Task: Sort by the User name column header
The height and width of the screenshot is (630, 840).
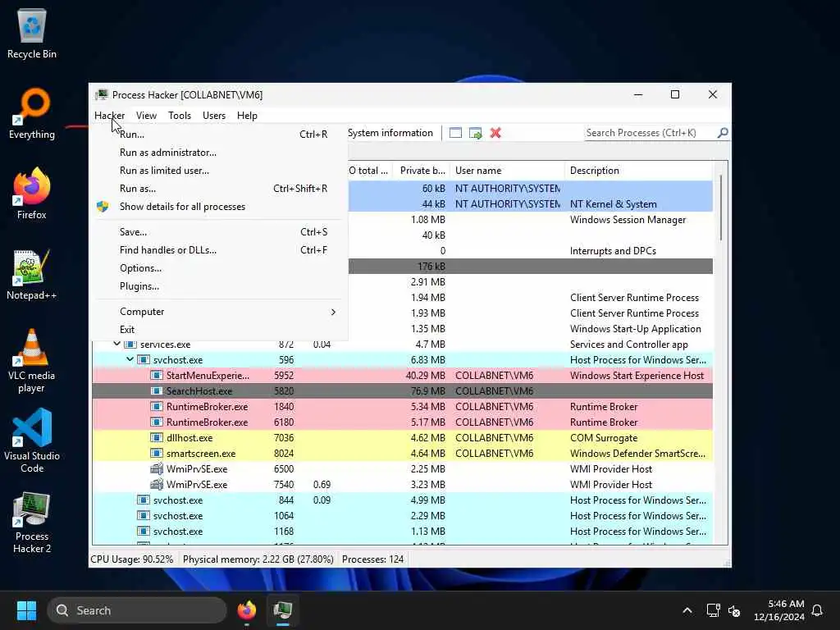Action: (507, 171)
